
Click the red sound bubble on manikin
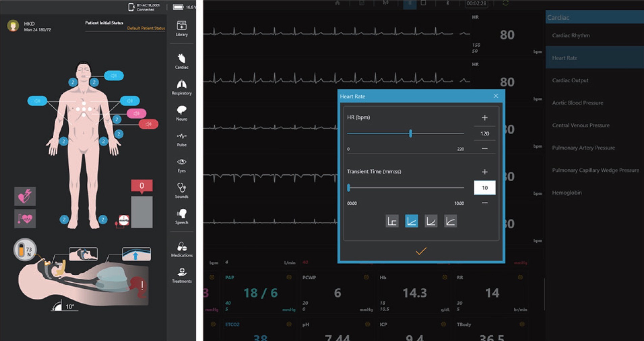coord(148,124)
